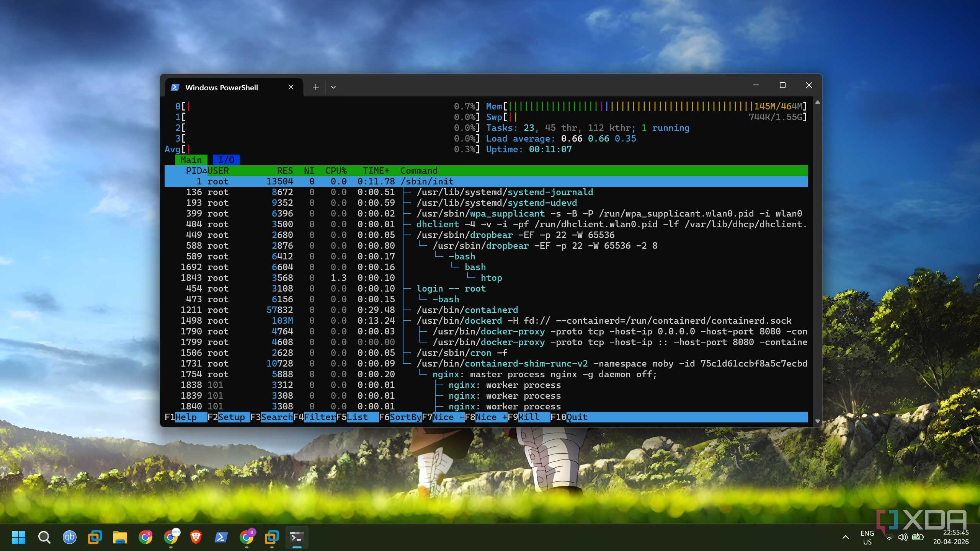The width and height of the screenshot is (980, 551).
Task: Sort by the CPU% column header
Action: (x=336, y=171)
